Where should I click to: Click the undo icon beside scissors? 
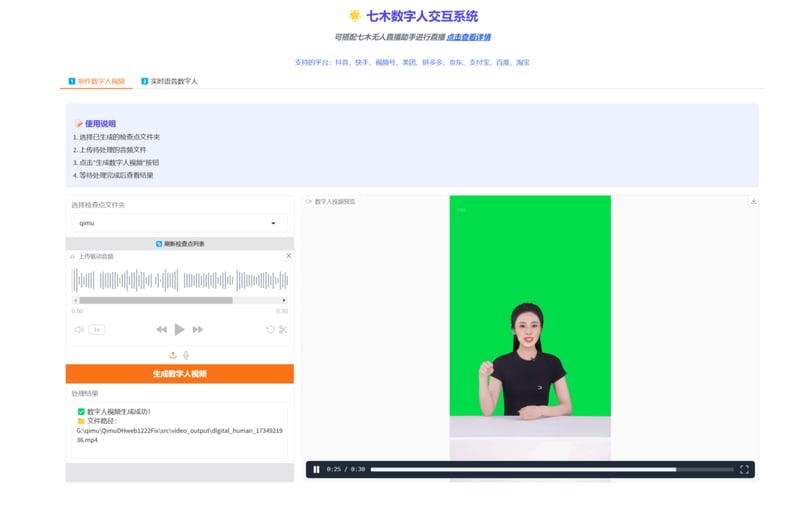pos(269,329)
